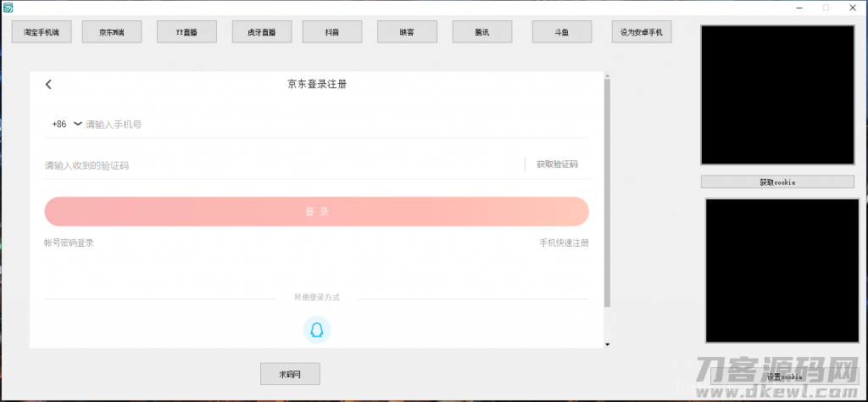Click the 映客 button
868x402 pixels.
[x=408, y=32]
